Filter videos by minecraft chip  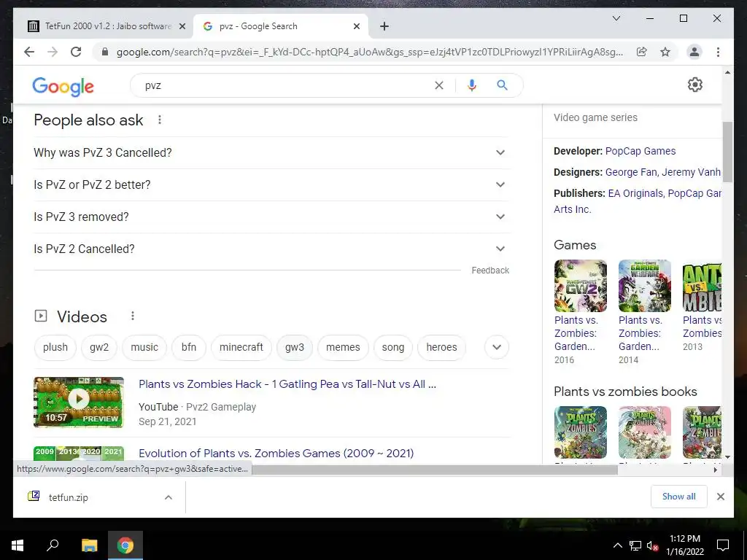click(x=241, y=347)
